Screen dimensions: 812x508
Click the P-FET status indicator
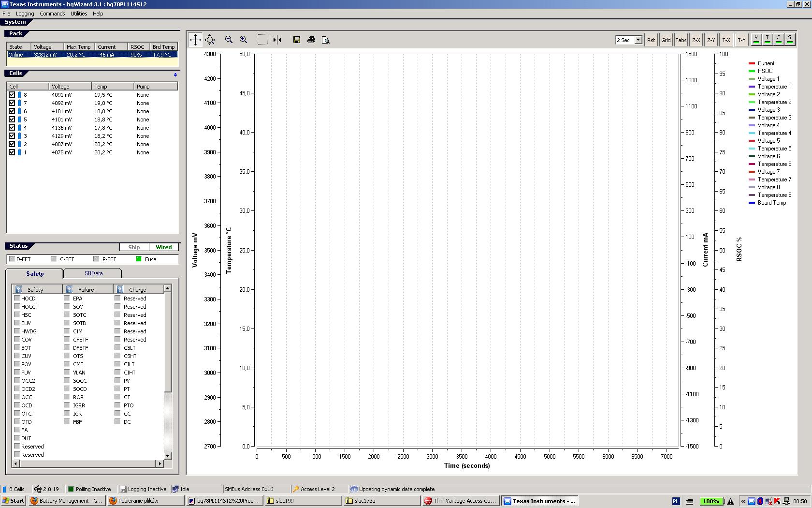tap(96, 259)
